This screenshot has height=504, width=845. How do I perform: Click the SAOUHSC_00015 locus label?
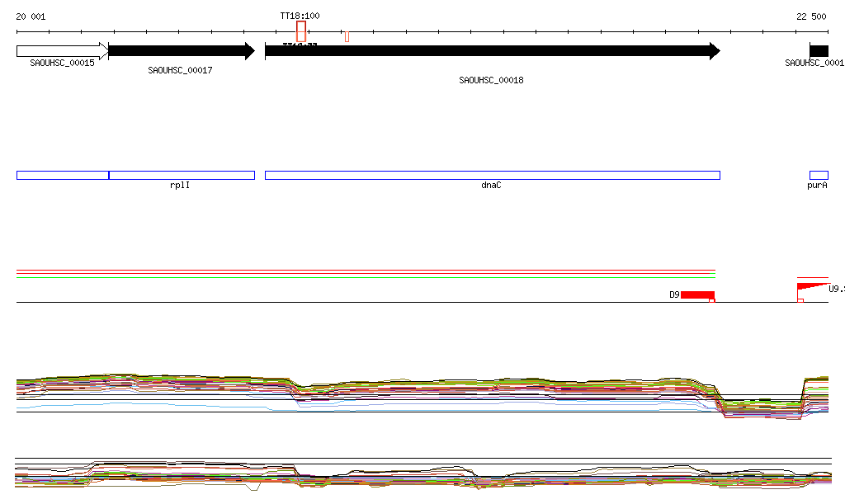(x=62, y=64)
